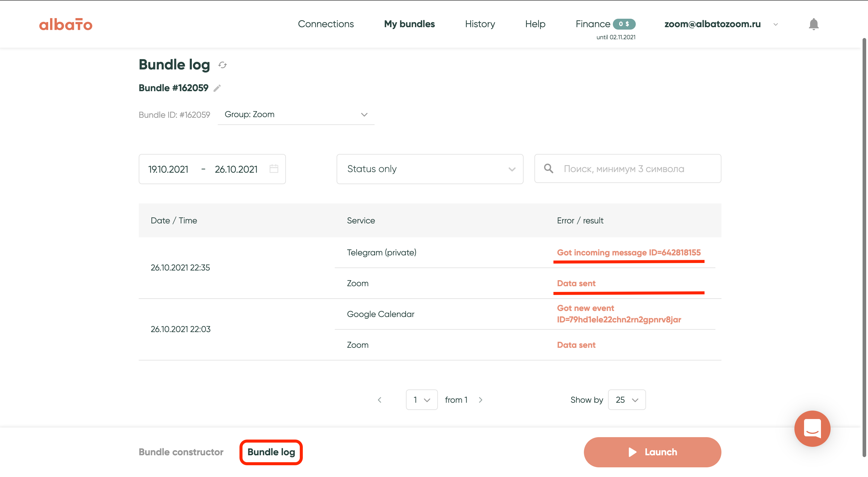Click the search magnifier icon

click(549, 168)
